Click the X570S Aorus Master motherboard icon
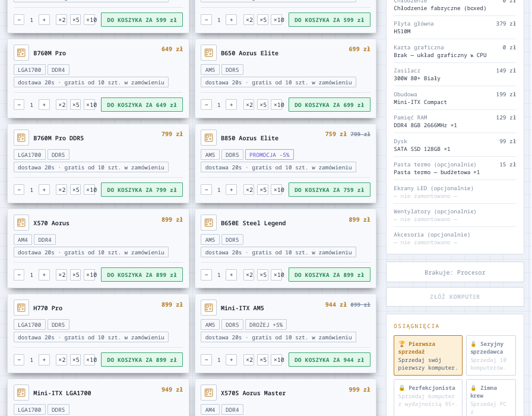Screen dimensions: 532x416 208,393
